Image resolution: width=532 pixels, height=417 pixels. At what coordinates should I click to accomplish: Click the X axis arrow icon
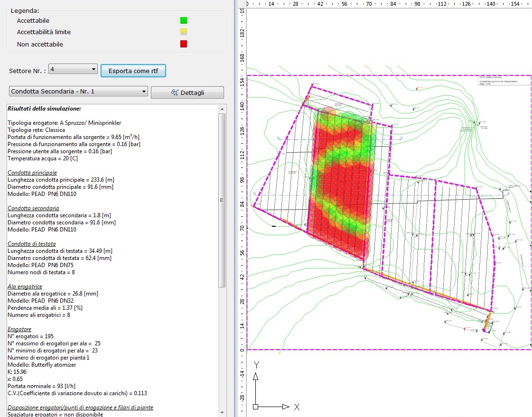(285, 407)
